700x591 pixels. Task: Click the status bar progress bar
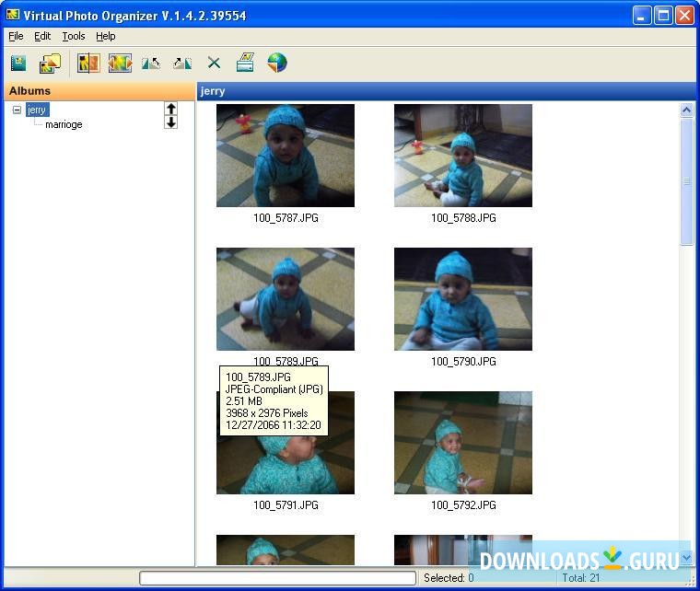[x=277, y=578]
